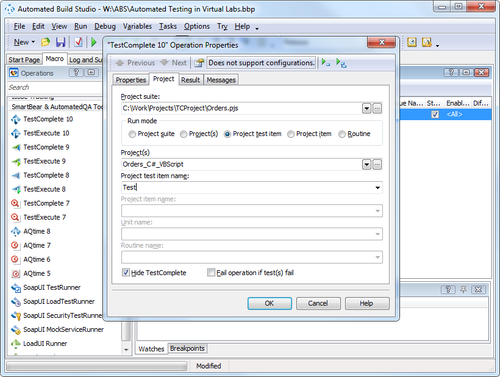
Task: Open the Project(s) dropdown arrow
Action: coord(366,165)
